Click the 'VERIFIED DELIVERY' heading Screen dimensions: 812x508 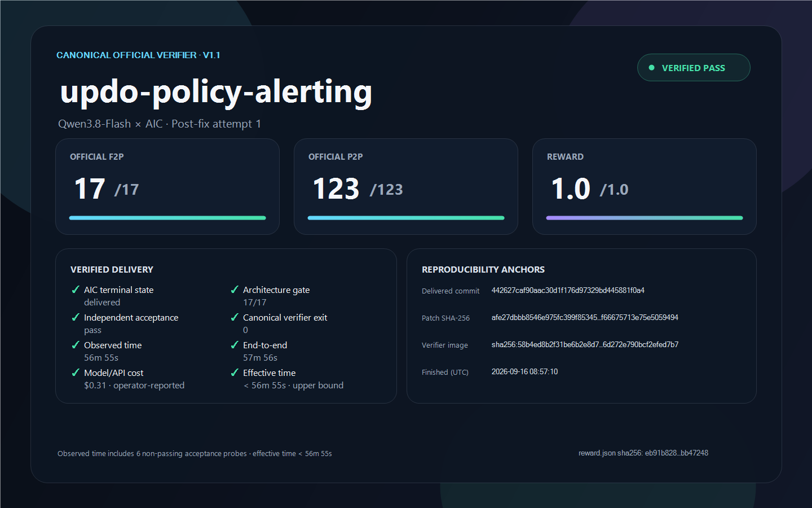point(112,270)
